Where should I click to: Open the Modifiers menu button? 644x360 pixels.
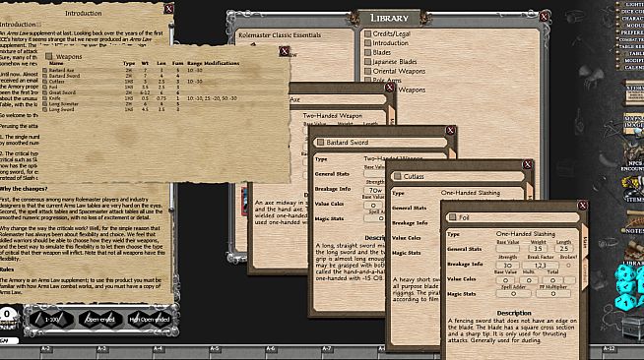tap(631, 60)
